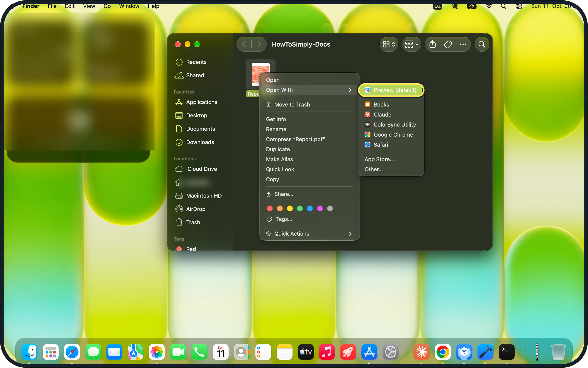This screenshot has width=588, height=368.
Task: Launch Music from the Dock
Action: click(327, 352)
